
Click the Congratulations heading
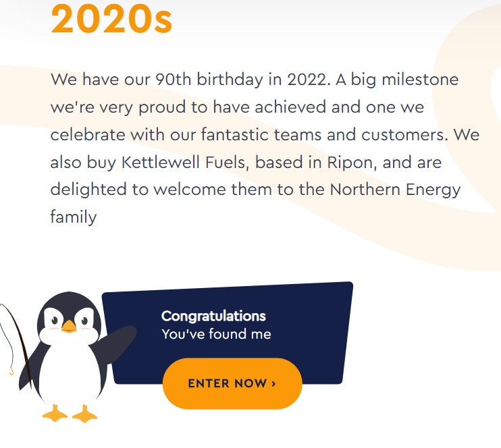pyautogui.click(x=213, y=316)
